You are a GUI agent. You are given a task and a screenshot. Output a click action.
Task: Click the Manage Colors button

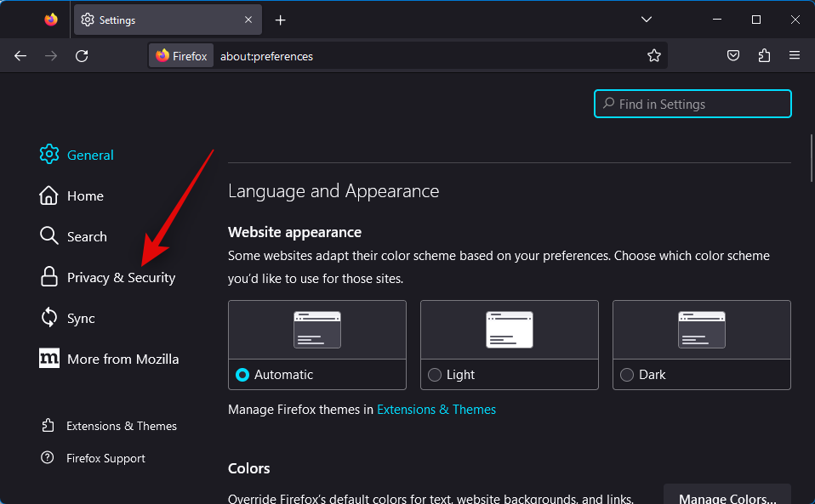727,496
